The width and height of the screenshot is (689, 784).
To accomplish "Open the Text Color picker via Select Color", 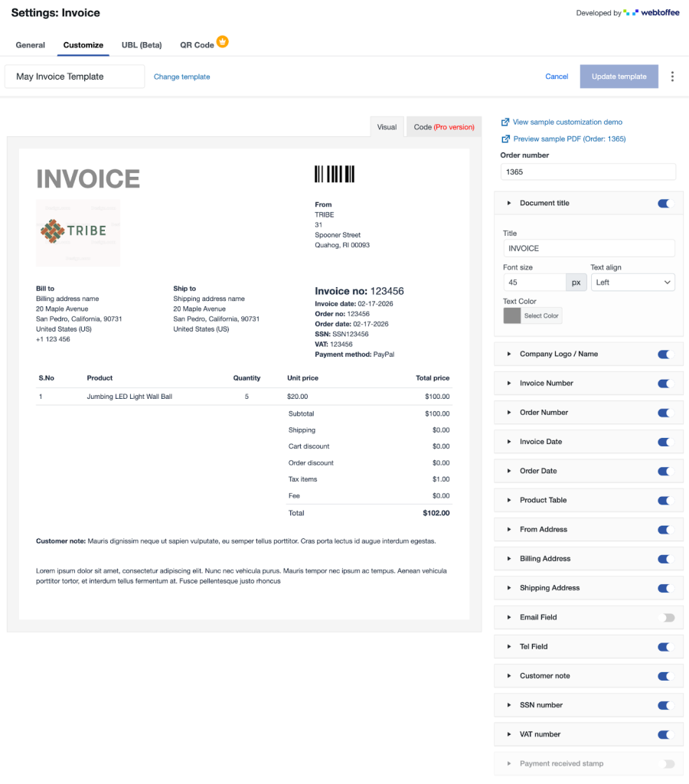I will 542,315.
